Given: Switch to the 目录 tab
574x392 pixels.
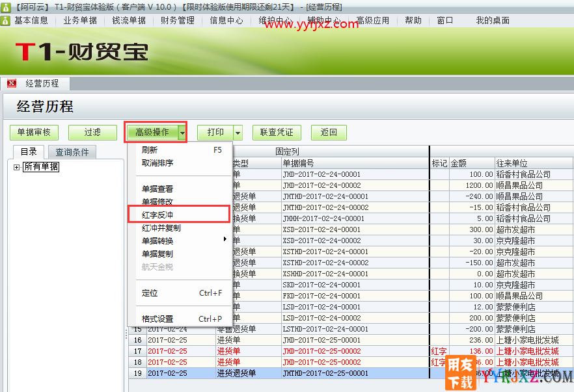Looking at the screenshot, I should coord(29,151).
